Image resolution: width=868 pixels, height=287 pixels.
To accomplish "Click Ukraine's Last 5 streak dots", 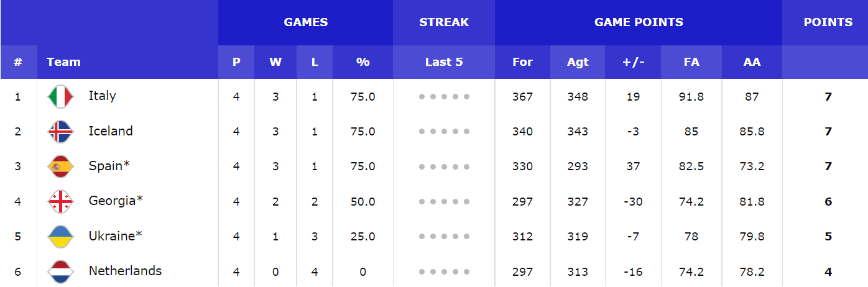I will (444, 237).
